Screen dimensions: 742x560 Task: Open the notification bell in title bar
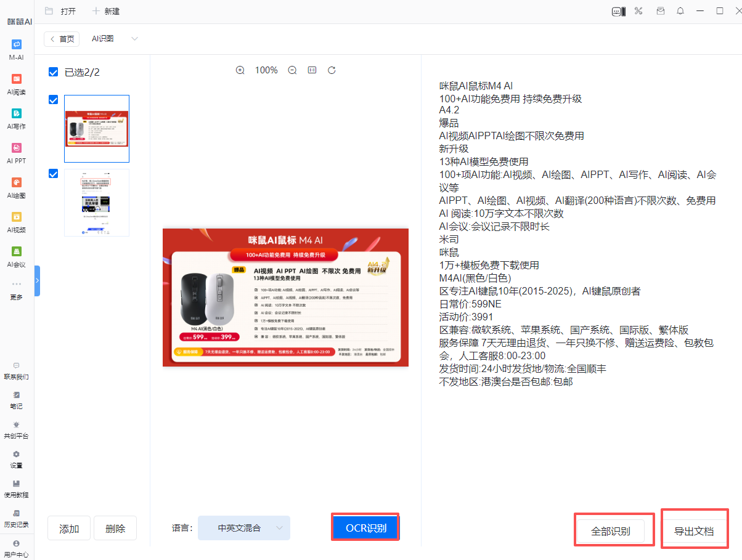[680, 11]
